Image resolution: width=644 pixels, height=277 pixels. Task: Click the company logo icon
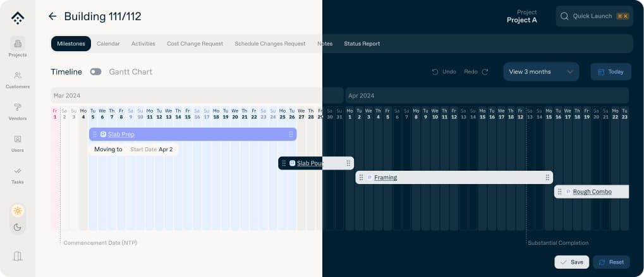[18, 18]
